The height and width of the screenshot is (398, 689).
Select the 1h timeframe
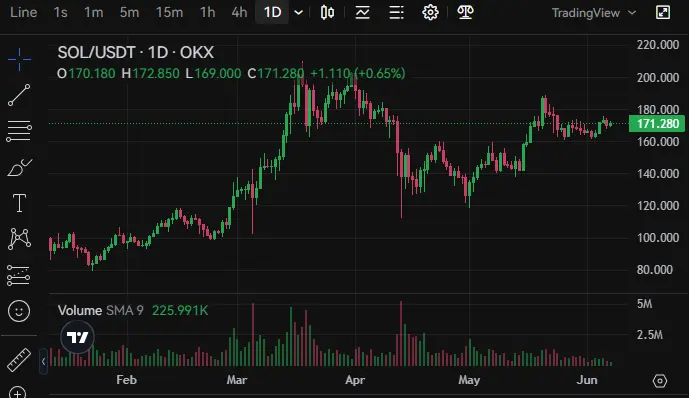[x=207, y=12]
